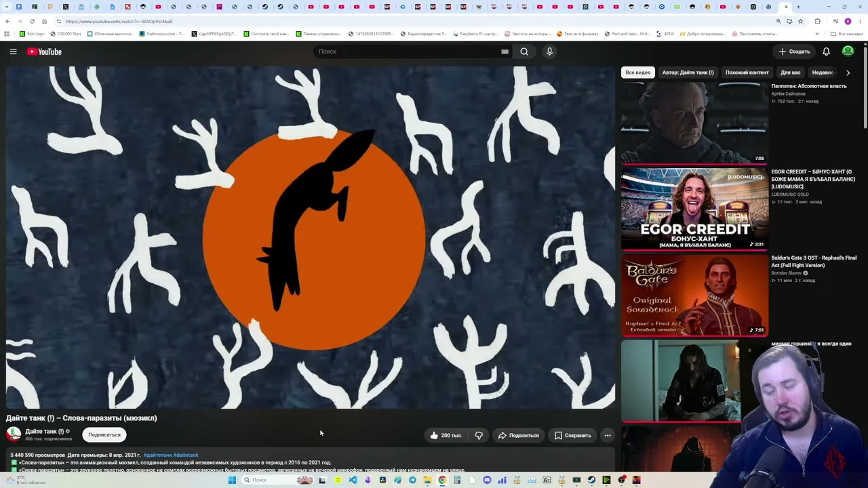Start voice search with the microphone
868x488 pixels.
pyautogui.click(x=549, y=52)
